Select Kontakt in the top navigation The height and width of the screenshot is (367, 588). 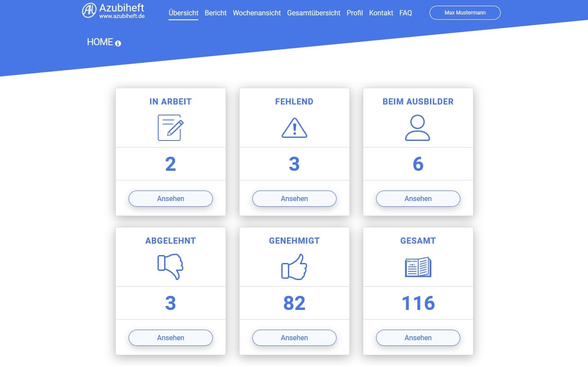pos(381,13)
